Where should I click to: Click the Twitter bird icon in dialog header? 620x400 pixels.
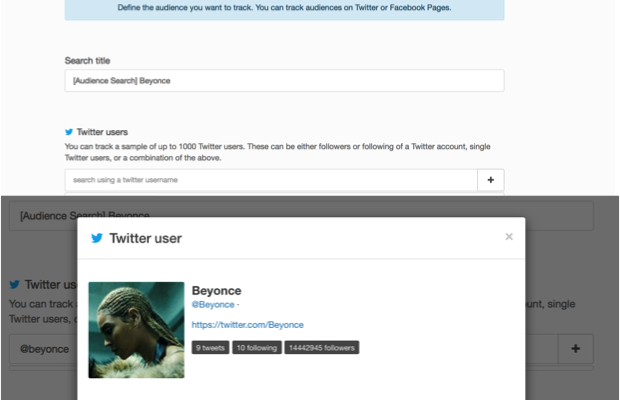click(x=97, y=239)
